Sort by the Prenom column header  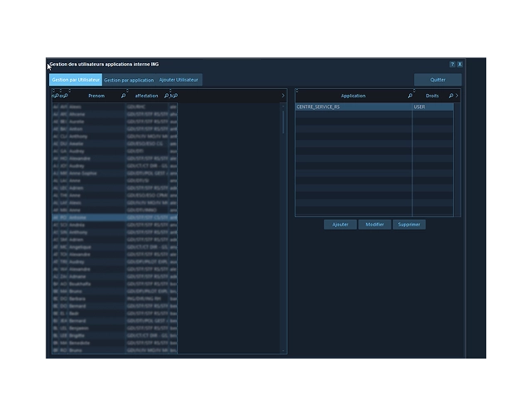(x=96, y=96)
